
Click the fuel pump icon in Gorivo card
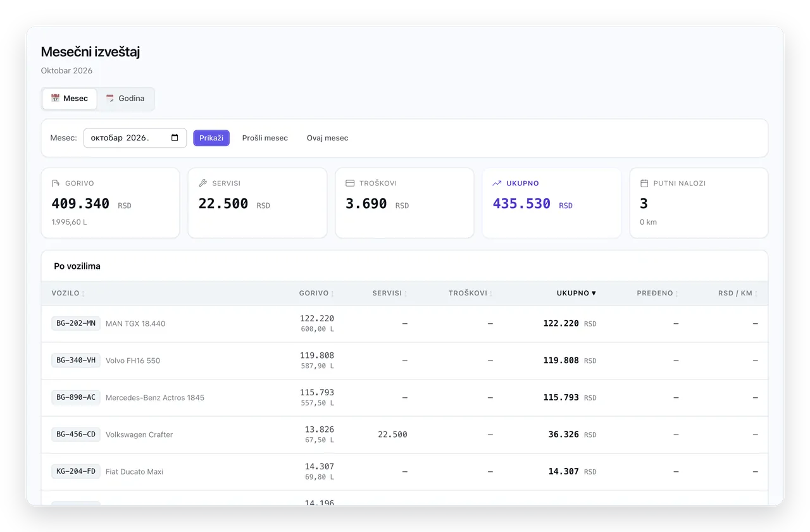coord(56,183)
